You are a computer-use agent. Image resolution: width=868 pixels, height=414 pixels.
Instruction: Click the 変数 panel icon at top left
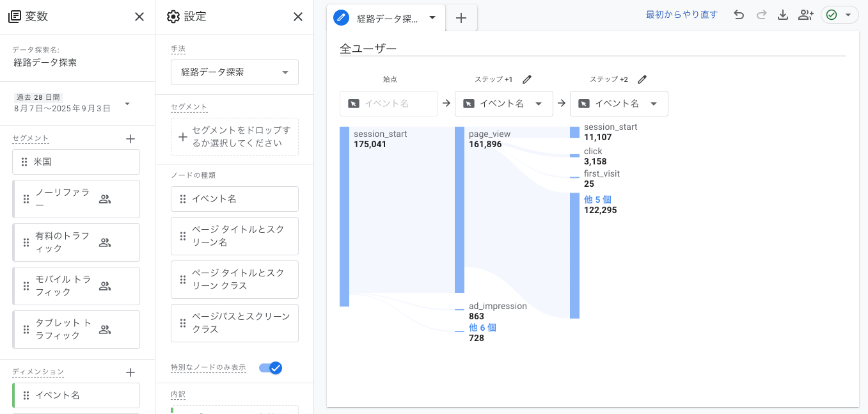tap(13, 16)
